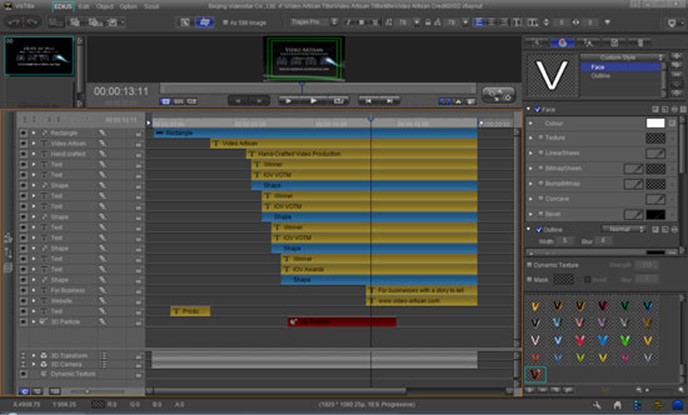The height and width of the screenshot is (415, 688).
Task: Enable the Texture property checkbox
Action: (541, 138)
